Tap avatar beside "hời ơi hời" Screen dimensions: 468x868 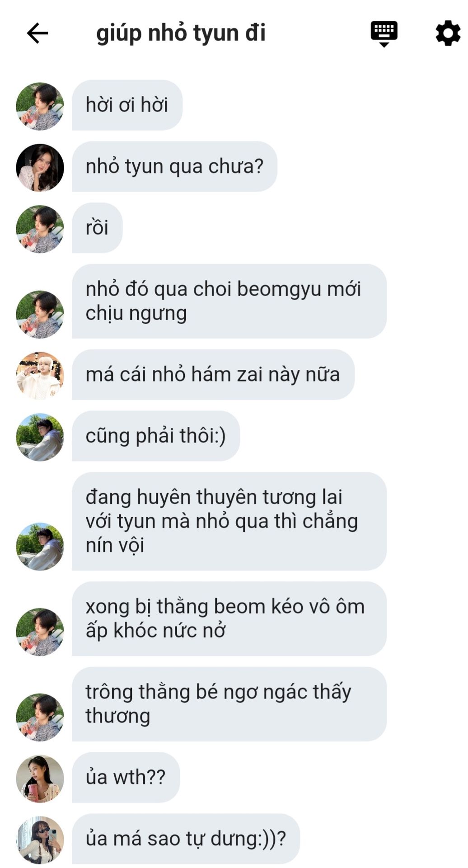pos(40,106)
